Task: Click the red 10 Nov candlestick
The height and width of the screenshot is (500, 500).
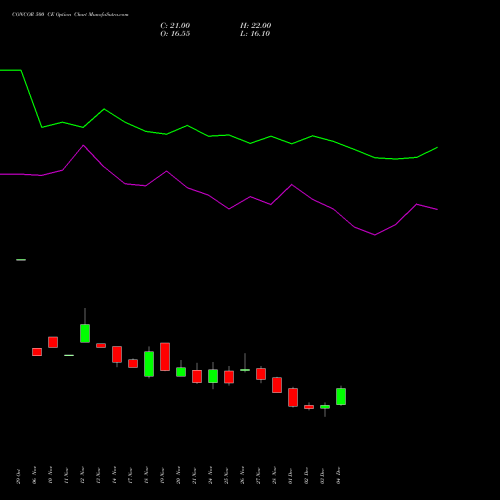Action: (x=53, y=342)
